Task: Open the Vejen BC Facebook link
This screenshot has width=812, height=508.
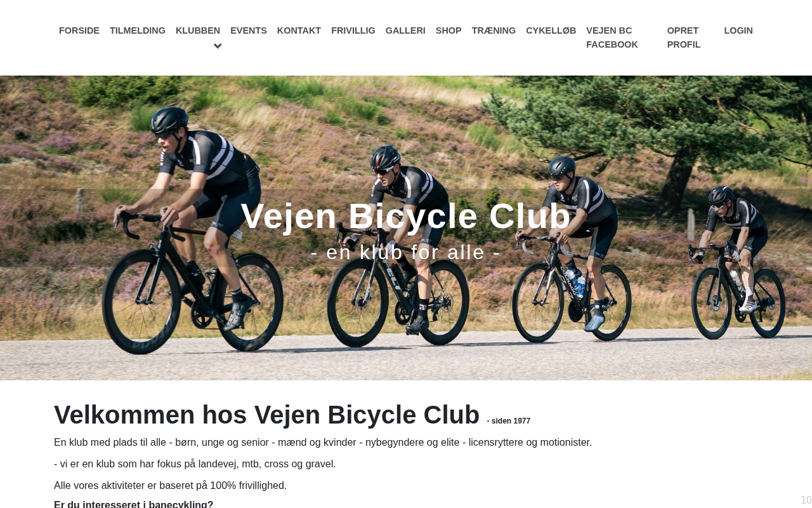Action: tap(612, 37)
